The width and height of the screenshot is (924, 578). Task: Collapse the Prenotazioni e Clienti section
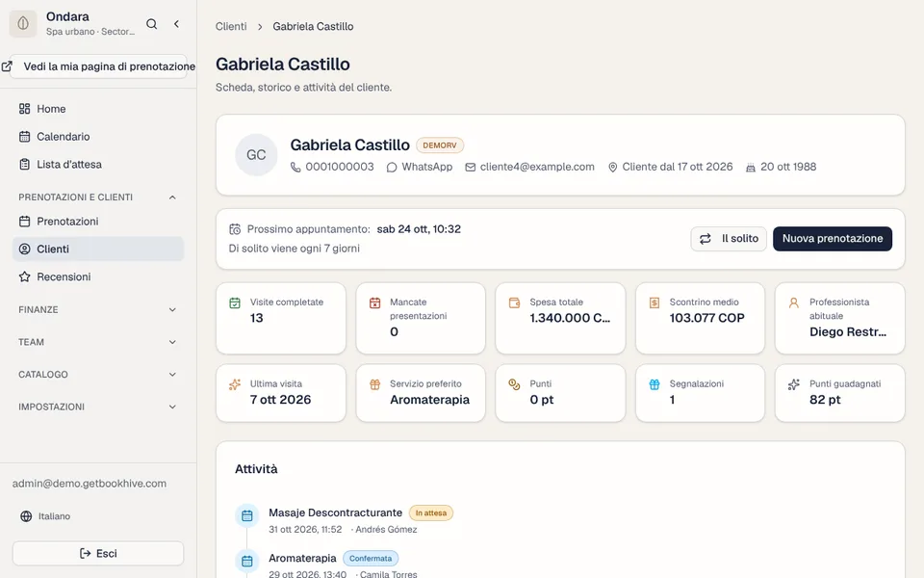tap(98, 197)
